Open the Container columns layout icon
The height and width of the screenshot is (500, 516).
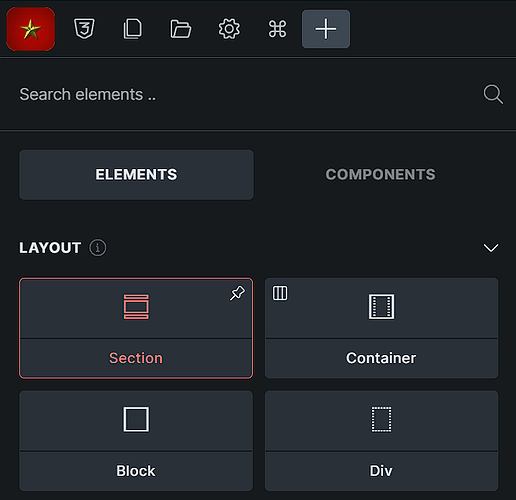[x=280, y=293]
